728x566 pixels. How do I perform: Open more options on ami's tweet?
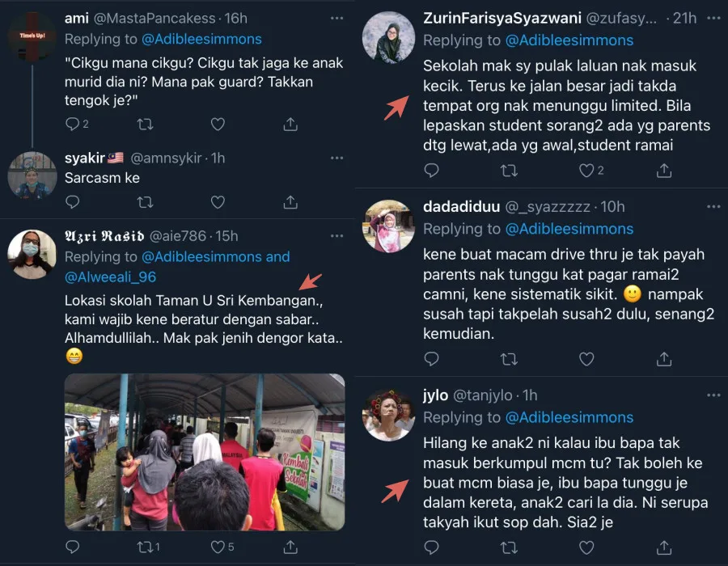tap(336, 18)
